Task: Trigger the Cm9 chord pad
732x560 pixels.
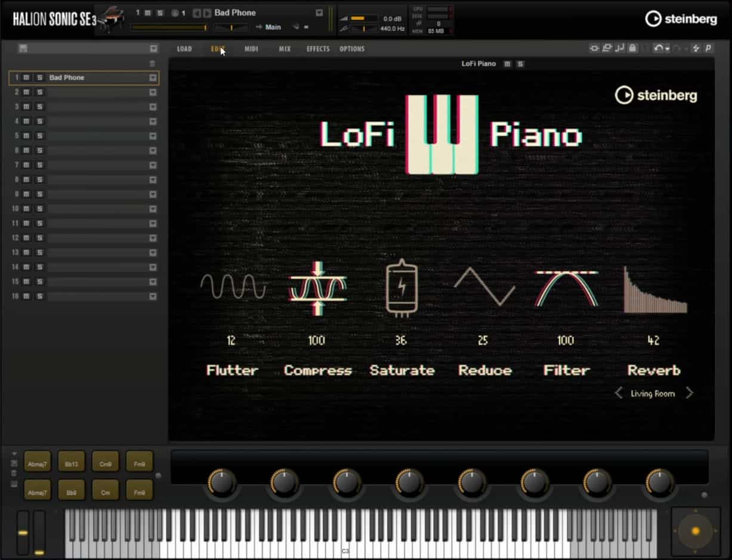Action: (x=106, y=462)
